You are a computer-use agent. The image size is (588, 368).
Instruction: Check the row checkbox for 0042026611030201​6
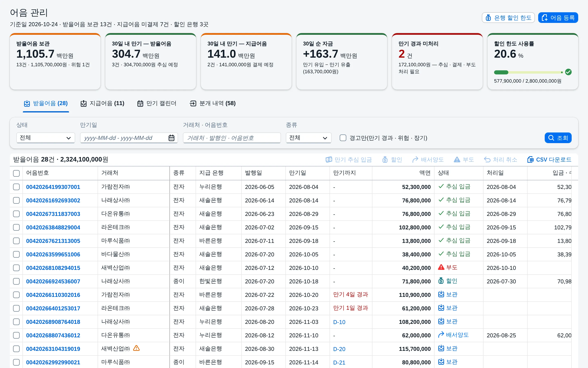click(16, 295)
